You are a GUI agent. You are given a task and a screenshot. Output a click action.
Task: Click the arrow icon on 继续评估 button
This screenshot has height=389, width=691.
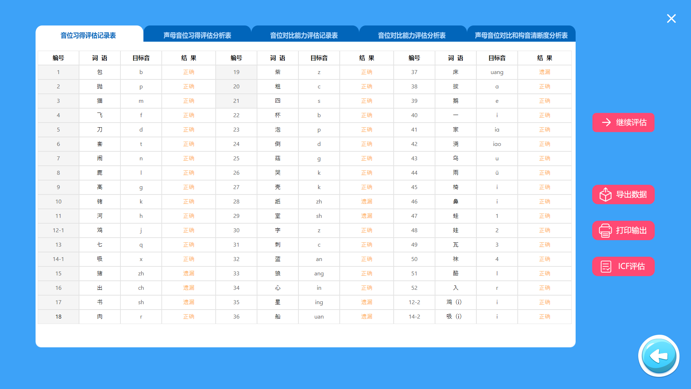pos(606,122)
